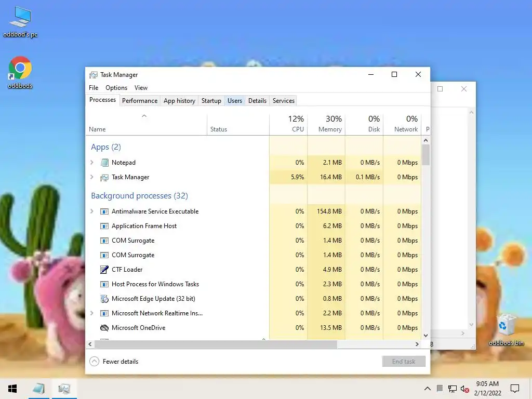This screenshot has width=532, height=399.
Task: Expand Antimalware Service Executable entry
Action: pos(91,211)
